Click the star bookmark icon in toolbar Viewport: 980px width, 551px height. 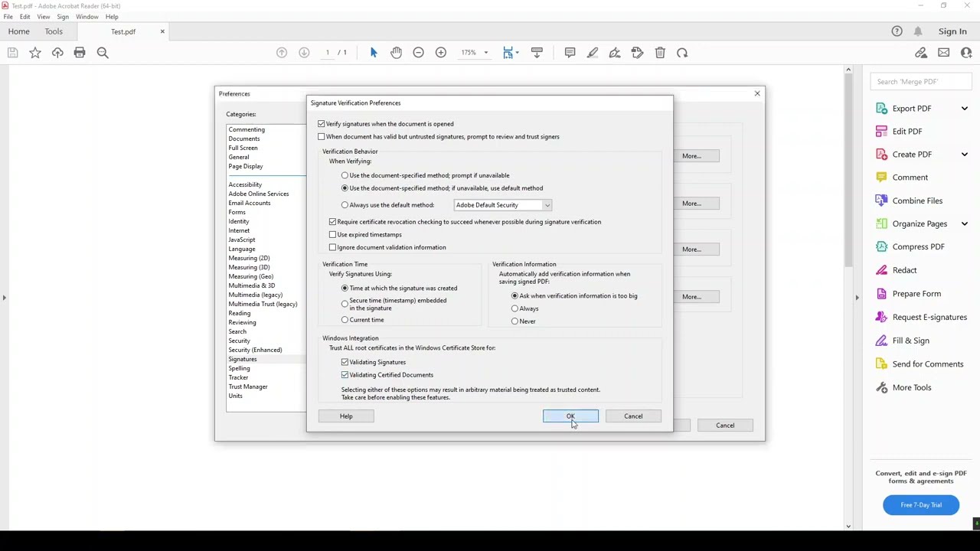[35, 53]
